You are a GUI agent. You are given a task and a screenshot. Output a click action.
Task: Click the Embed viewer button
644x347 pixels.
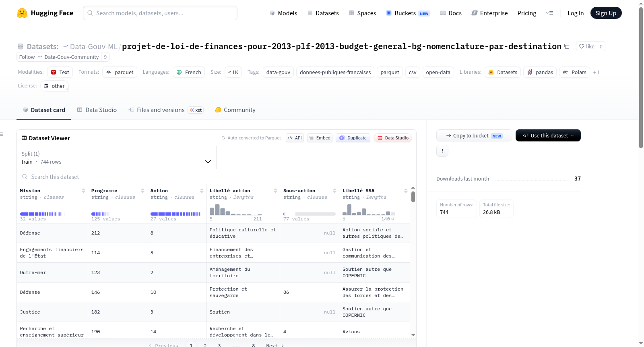[x=320, y=138]
